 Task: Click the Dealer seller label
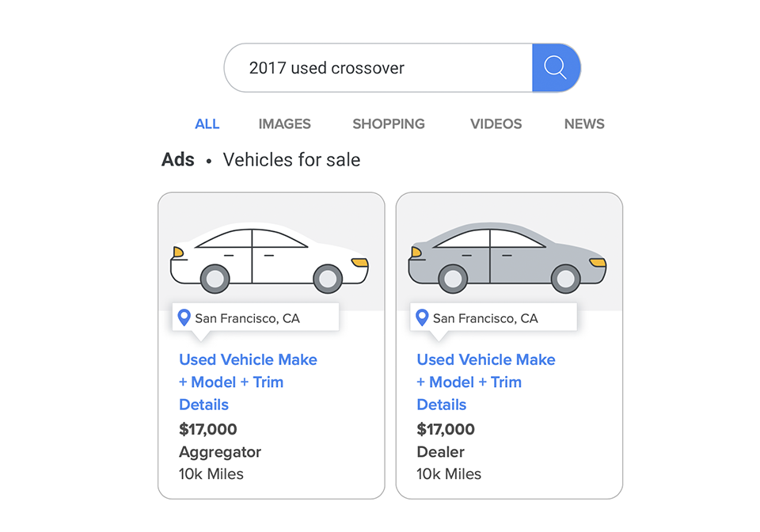pyautogui.click(x=441, y=452)
